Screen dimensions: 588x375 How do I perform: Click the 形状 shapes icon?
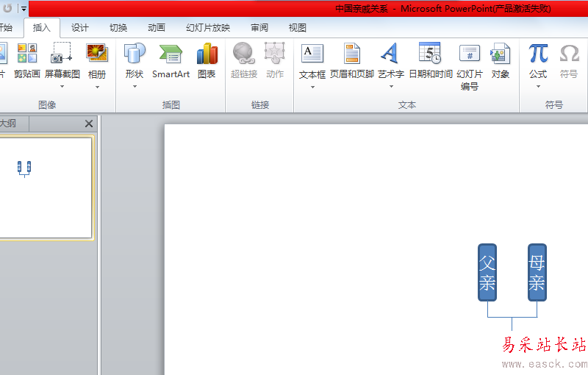tap(135, 53)
